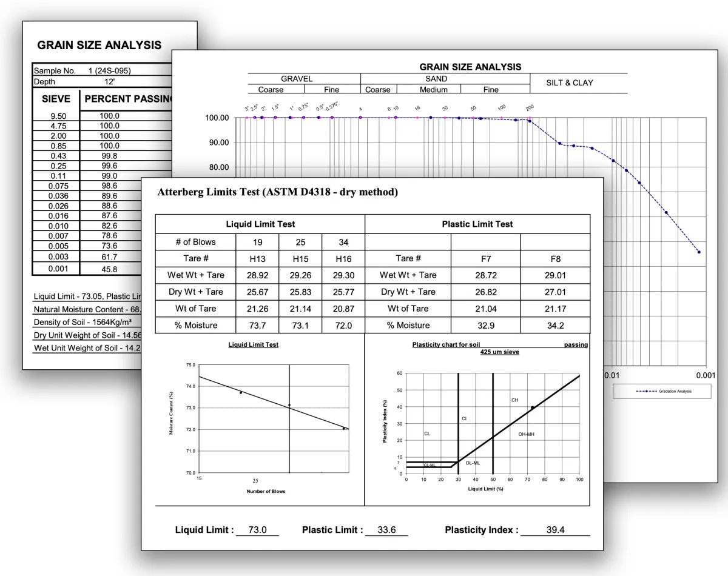Click tare weight value 20.87

[x=343, y=309]
